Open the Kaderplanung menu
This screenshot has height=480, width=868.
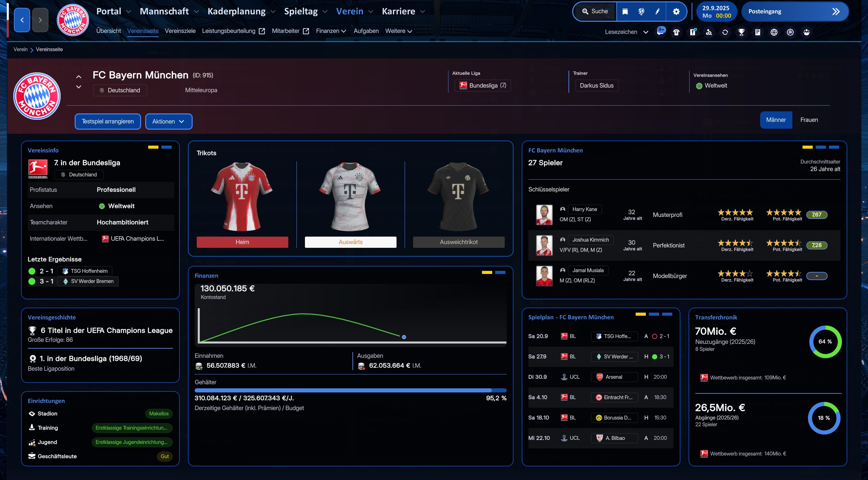click(x=237, y=11)
